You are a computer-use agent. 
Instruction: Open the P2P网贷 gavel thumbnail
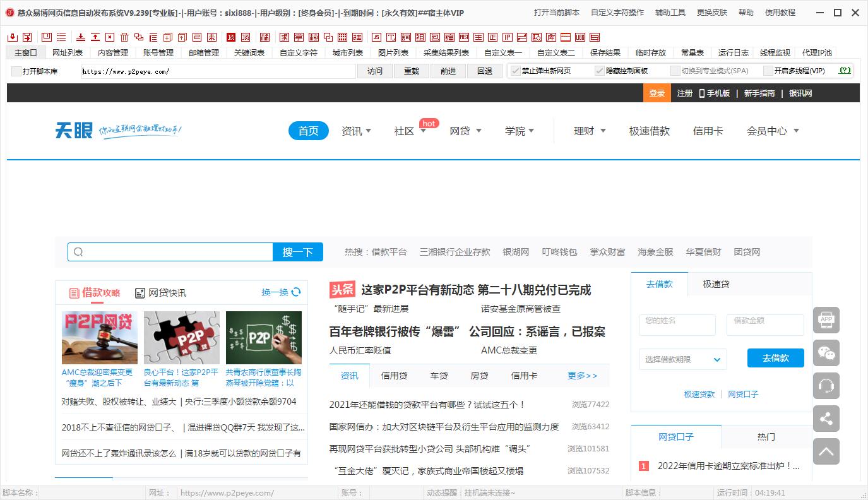[x=100, y=337]
